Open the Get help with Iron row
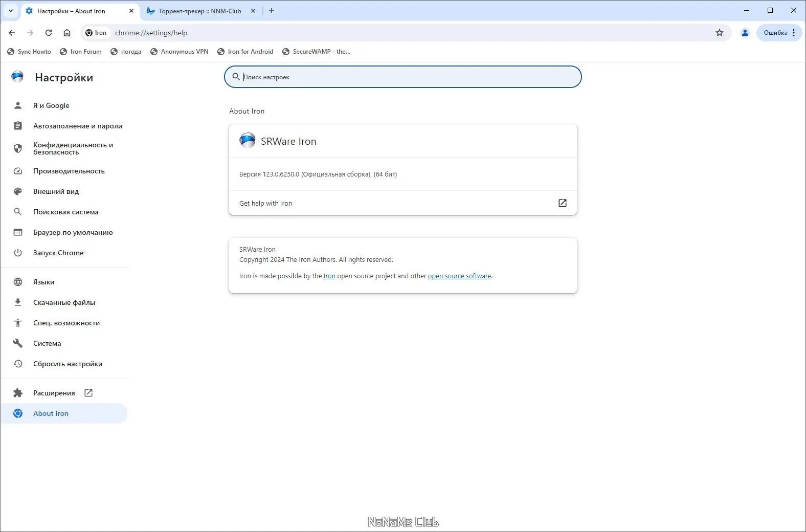Screen dimensions: 806x532 (403, 203)
